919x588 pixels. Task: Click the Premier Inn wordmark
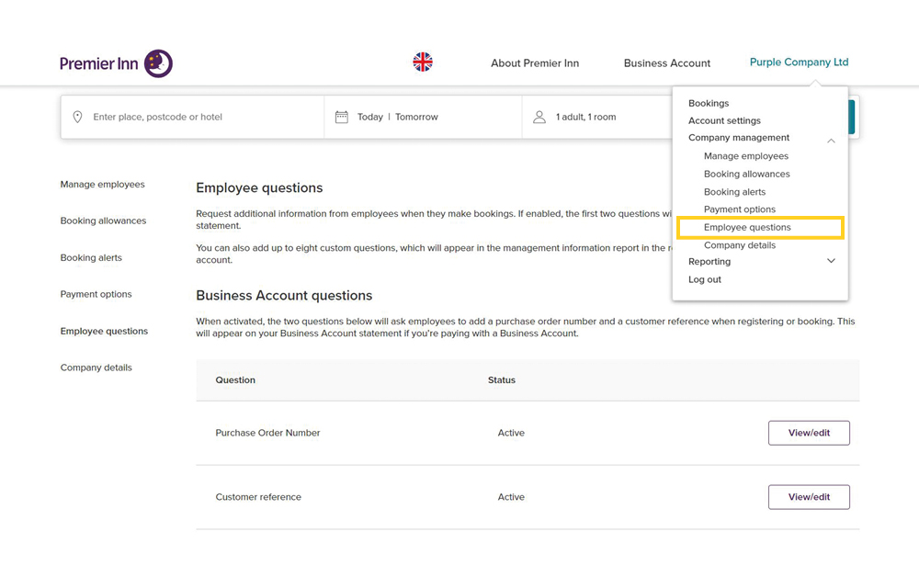click(99, 63)
